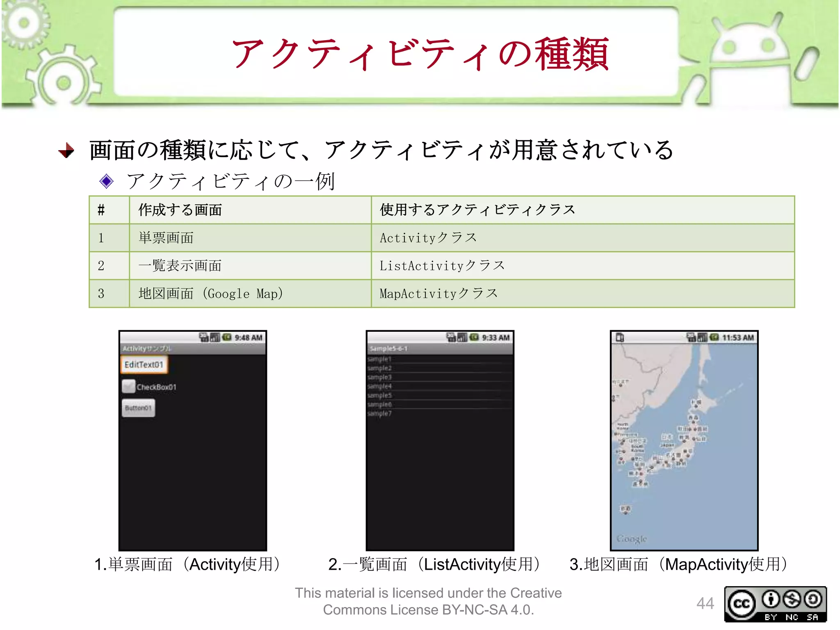Click the 一覧表示画面 table cell
This screenshot has height=630, width=840.
coord(250,266)
